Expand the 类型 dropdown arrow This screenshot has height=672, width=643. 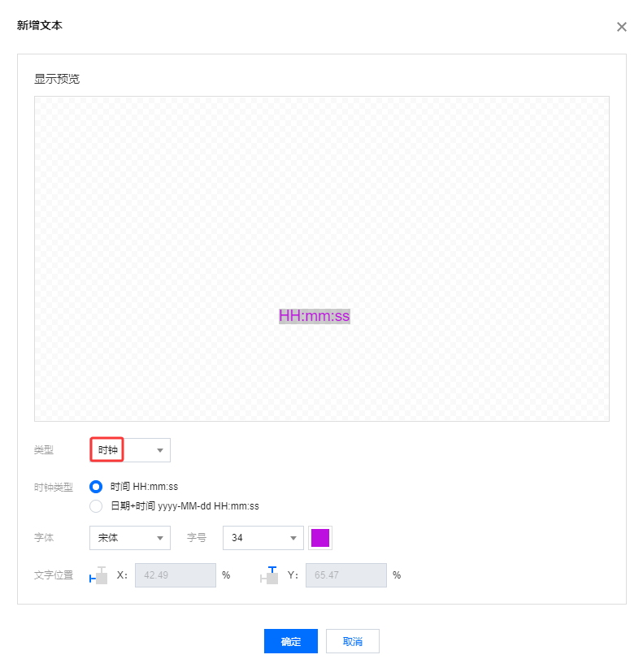pyautogui.click(x=160, y=450)
